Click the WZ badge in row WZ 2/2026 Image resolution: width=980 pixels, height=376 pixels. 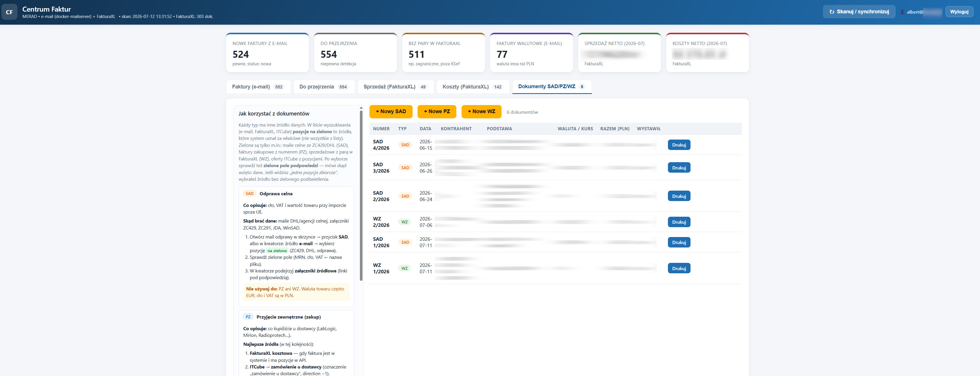pyautogui.click(x=405, y=222)
